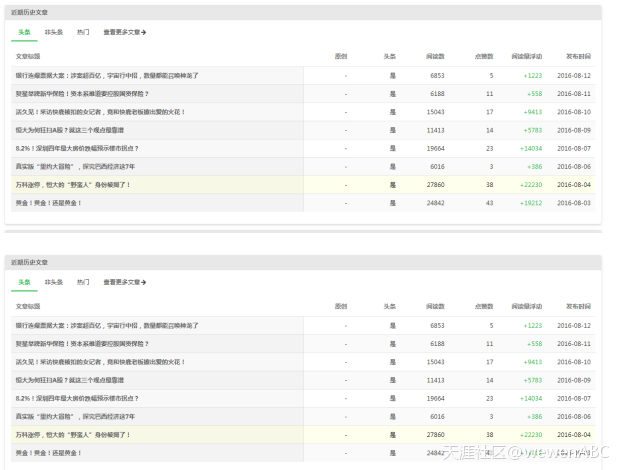Open the 黄金！黄金！还是黄金！ article in upper table
The width and height of the screenshot is (617, 470).
tap(48, 203)
